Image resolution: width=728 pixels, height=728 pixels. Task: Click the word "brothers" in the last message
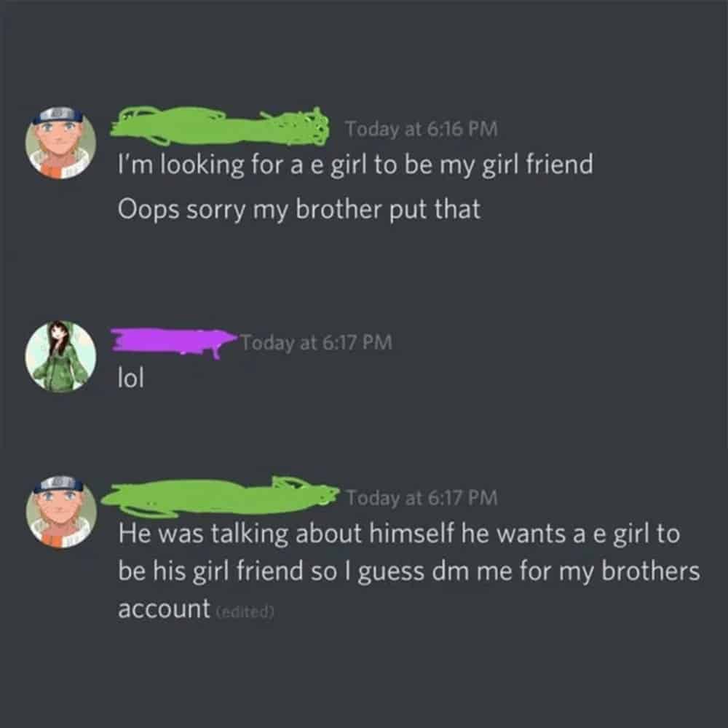(x=650, y=570)
